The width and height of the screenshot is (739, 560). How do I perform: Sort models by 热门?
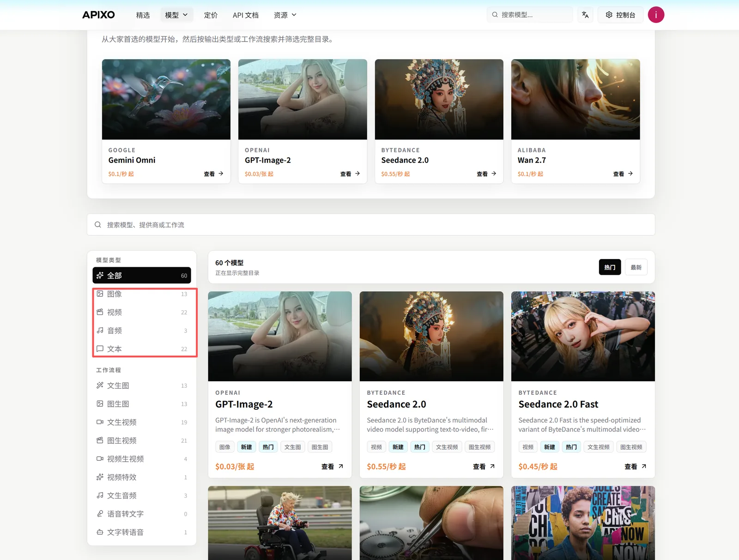point(610,267)
